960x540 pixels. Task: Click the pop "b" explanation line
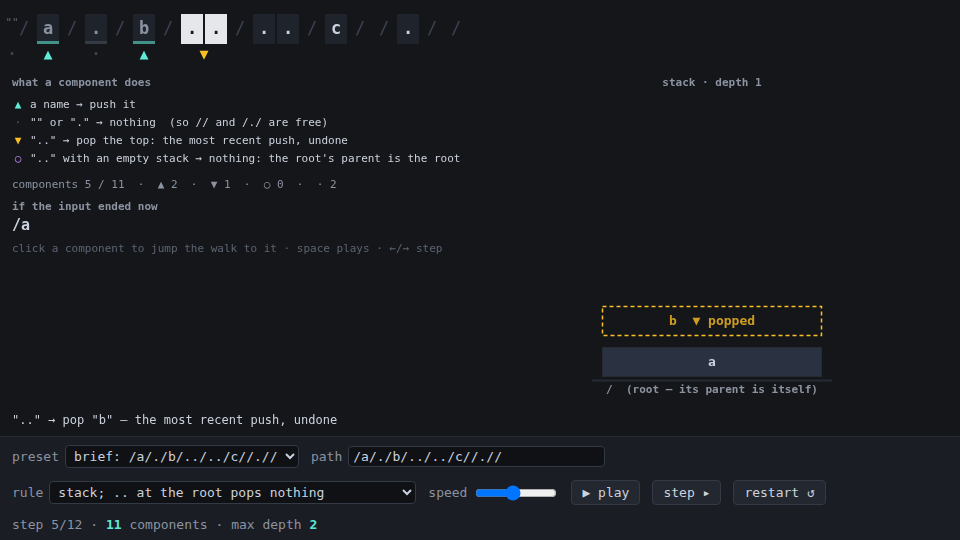(x=174, y=420)
